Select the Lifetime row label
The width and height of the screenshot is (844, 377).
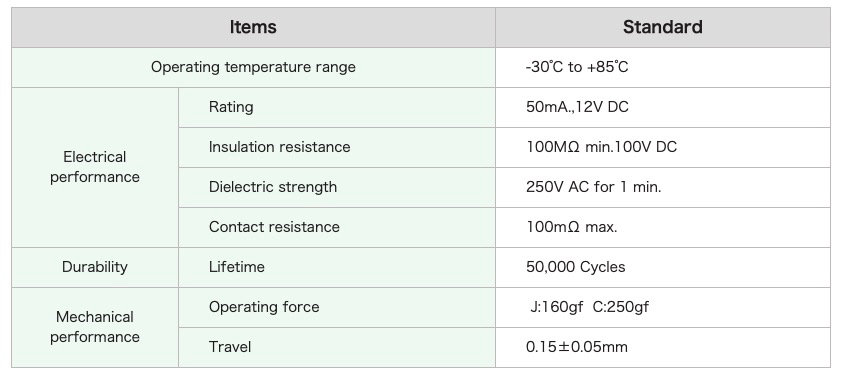(x=237, y=267)
